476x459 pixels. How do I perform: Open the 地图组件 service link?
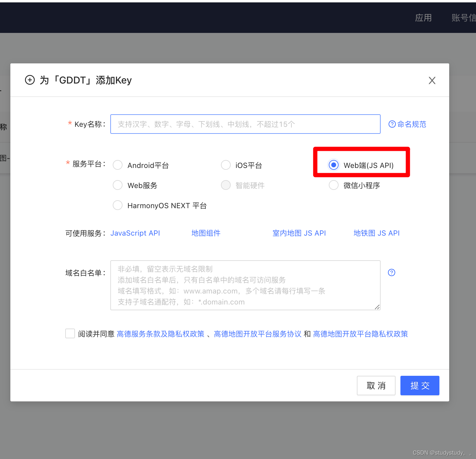(x=206, y=233)
